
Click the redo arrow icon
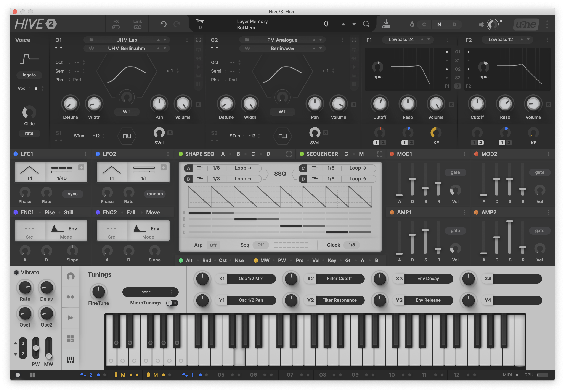pos(177,24)
